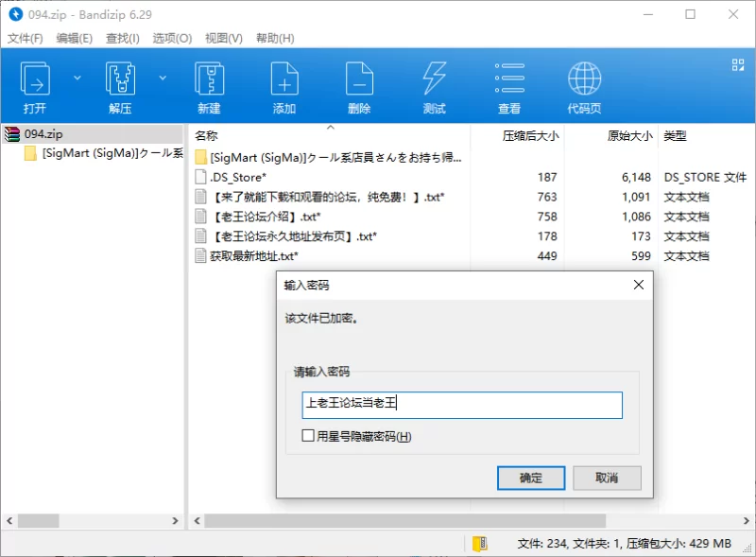Open the 编辑(E) menu
Viewport: 756px width, 557px height.
[x=75, y=38]
